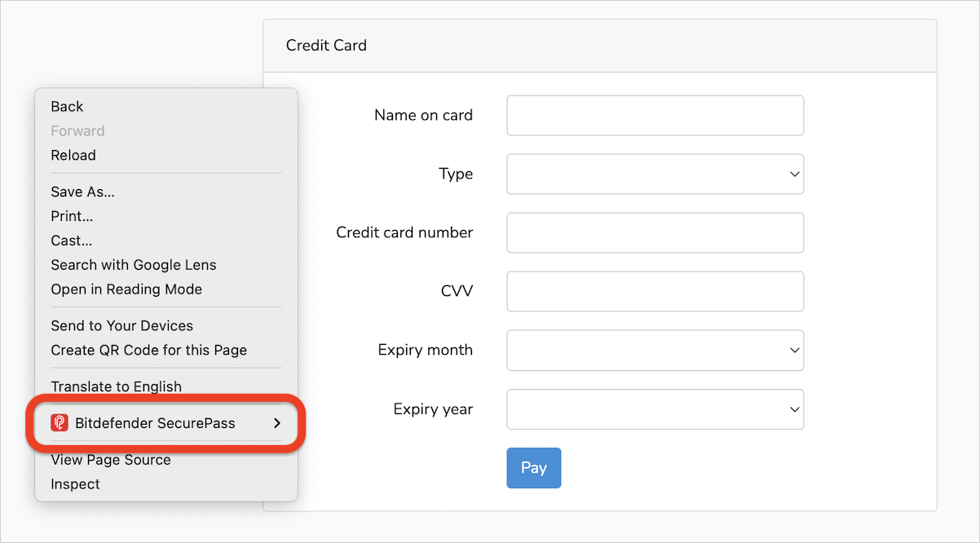Expand the Bitdefender SecurePass submenu arrow

click(277, 423)
